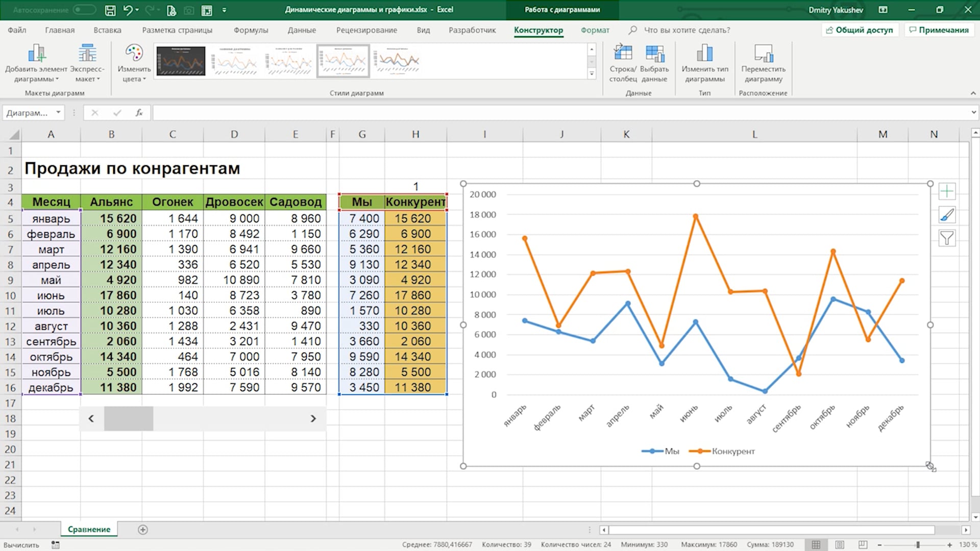
Task: Select the dark chart style thumbnail
Action: [x=181, y=61]
